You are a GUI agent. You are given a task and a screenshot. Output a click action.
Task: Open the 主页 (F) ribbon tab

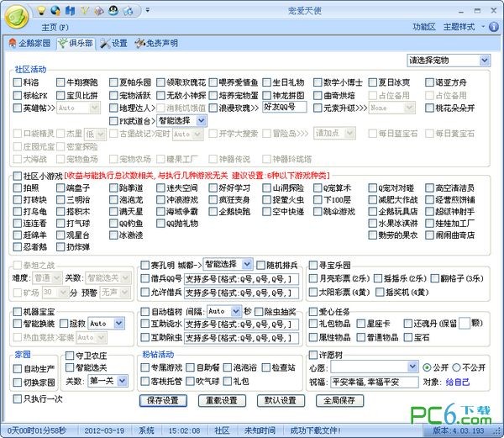click(55, 28)
